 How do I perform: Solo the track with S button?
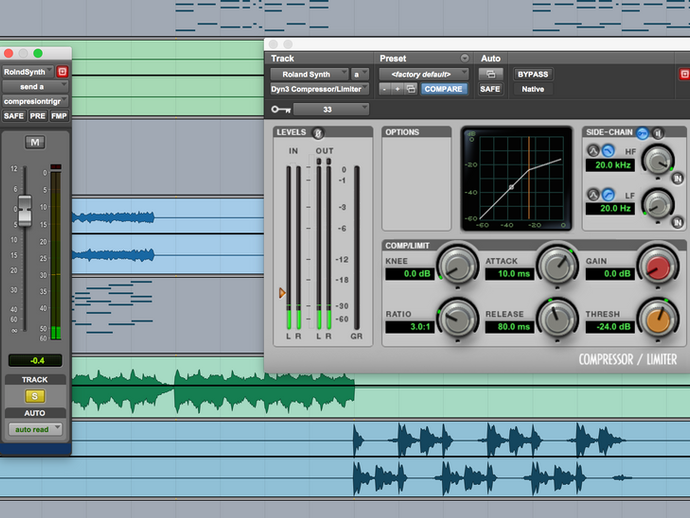(x=35, y=396)
